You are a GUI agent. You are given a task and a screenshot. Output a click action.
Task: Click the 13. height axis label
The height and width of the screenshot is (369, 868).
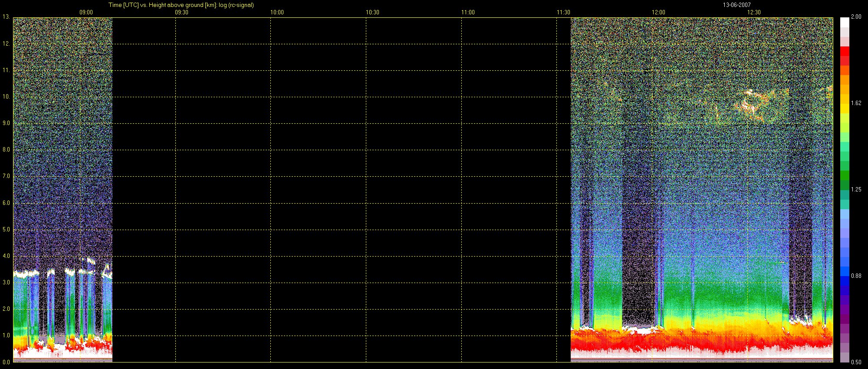click(6, 17)
